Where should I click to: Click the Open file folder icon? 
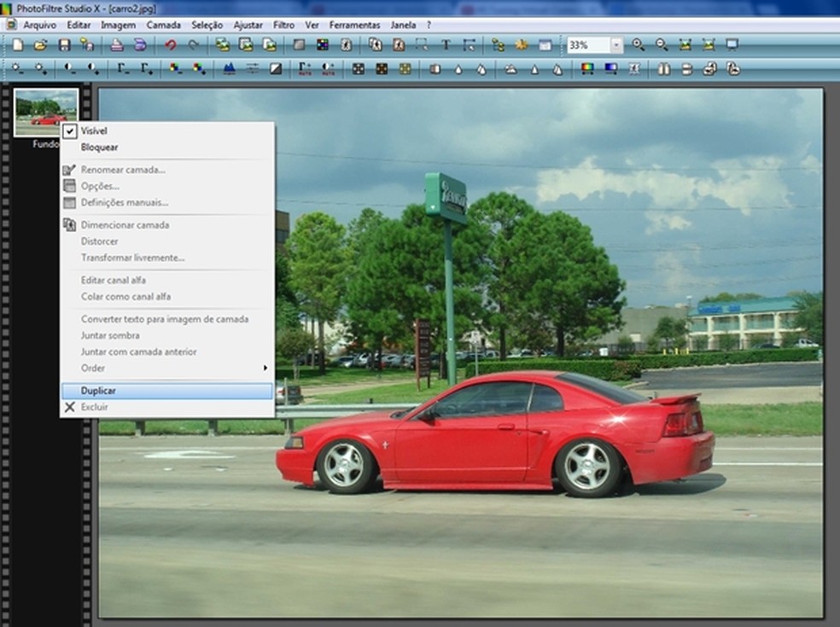coord(40,45)
